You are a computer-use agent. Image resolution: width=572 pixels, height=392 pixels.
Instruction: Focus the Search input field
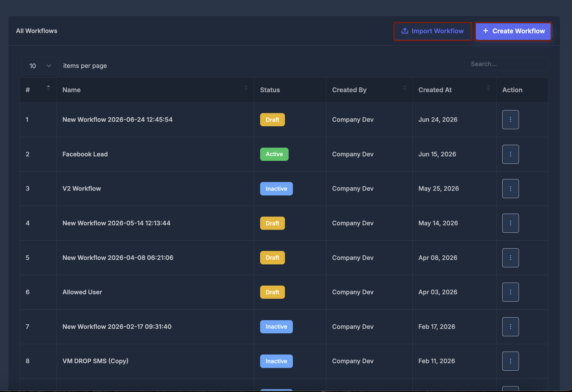pyautogui.click(x=506, y=64)
